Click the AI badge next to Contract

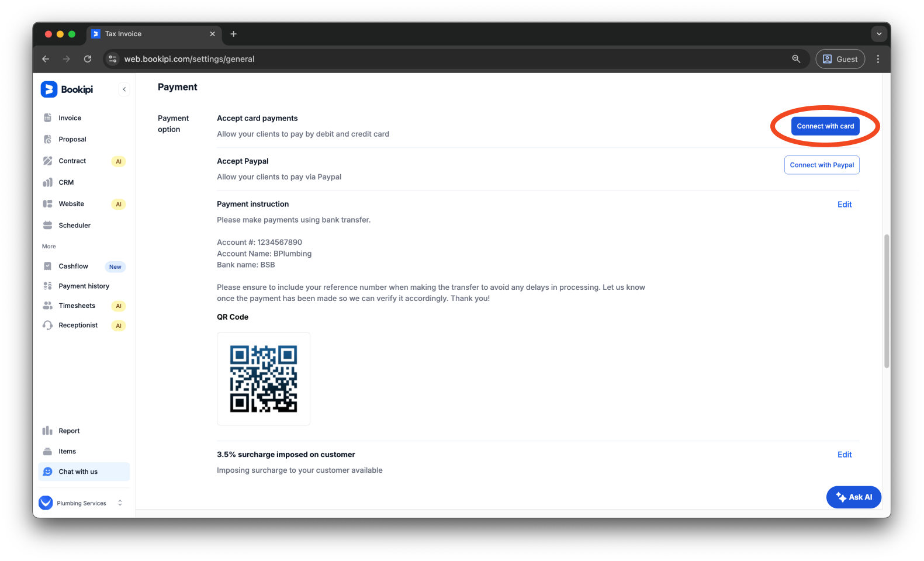(119, 161)
